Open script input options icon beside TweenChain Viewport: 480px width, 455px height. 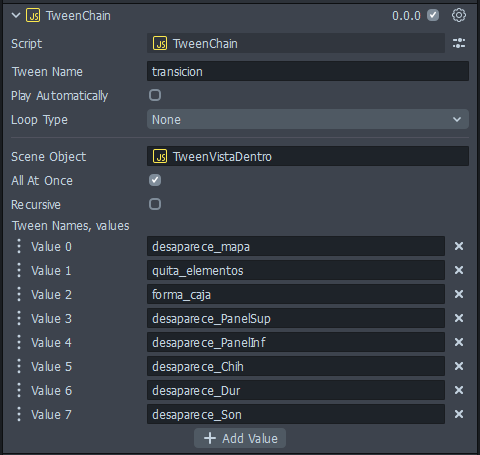point(459,43)
